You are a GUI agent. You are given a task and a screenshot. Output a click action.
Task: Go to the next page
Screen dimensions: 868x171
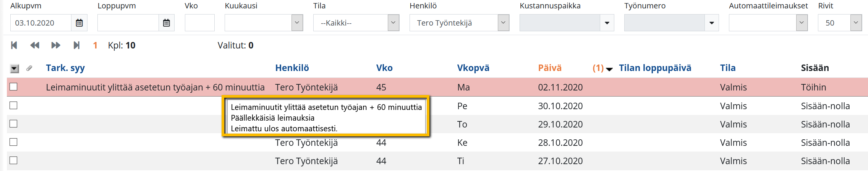click(x=56, y=45)
